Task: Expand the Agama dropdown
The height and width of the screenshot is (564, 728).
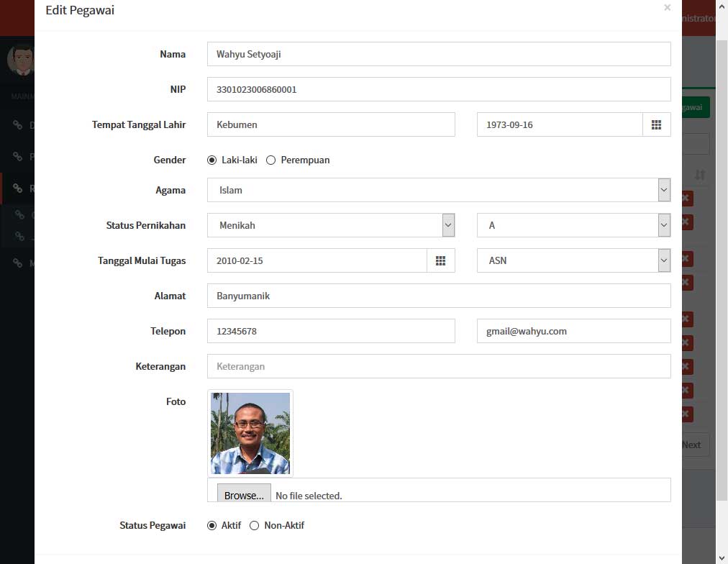Action: coord(663,191)
